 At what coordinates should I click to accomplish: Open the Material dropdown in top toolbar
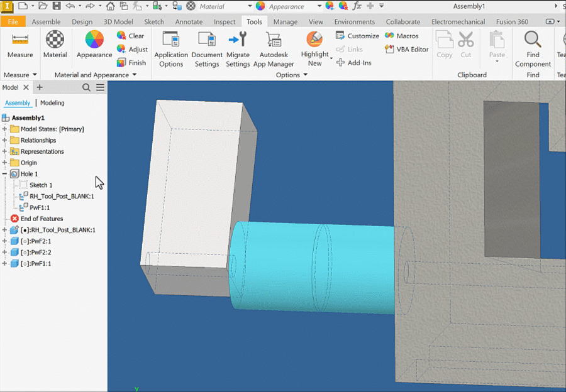[250, 6]
